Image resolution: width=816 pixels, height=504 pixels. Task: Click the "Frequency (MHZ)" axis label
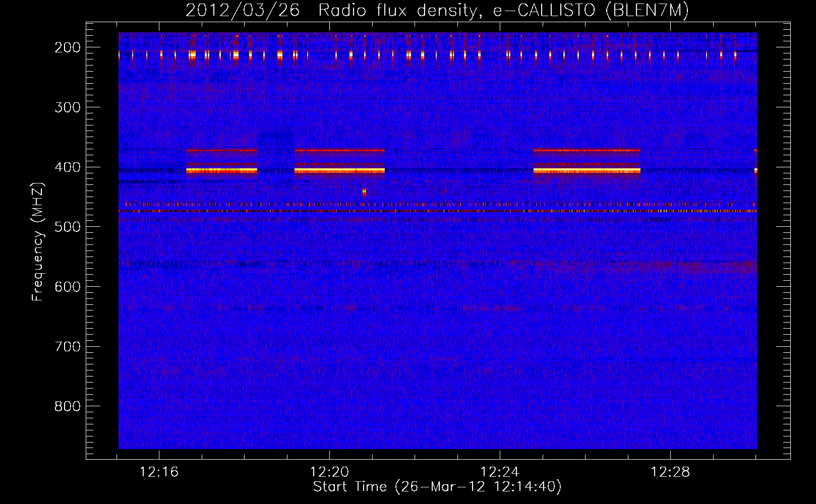(38, 241)
